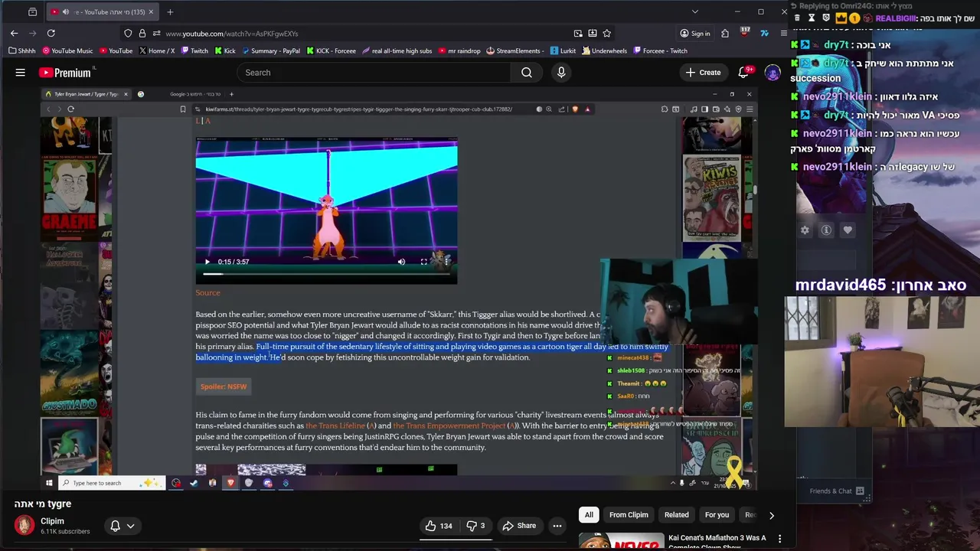Open the Trans Empowerment Project link
Image resolution: width=980 pixels, height=551 pixels.
[449, 425]
